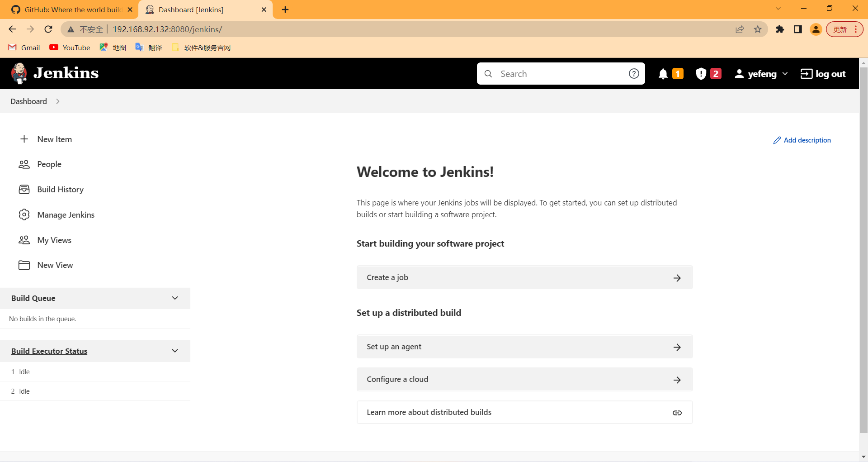The width and height of the screenshot is (868, 462).
Task: Select Dashboard [Jenkins] browser tab
Action: click(205, 10)
